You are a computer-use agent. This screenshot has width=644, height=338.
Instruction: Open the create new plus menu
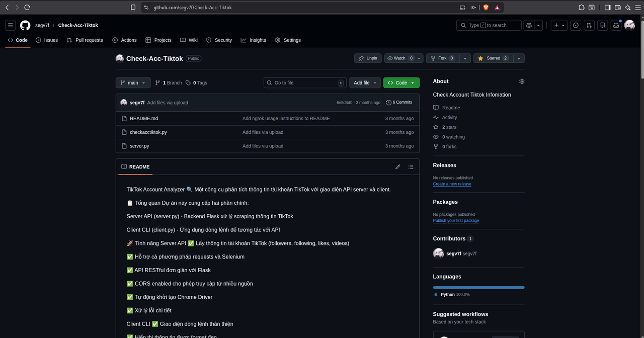click(x=559, y=25)
